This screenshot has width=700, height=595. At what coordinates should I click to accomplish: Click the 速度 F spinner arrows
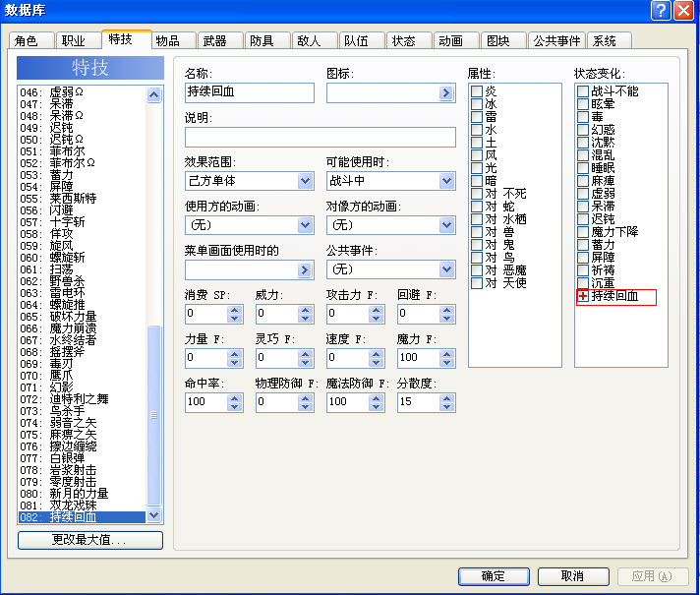pos(377,358)
